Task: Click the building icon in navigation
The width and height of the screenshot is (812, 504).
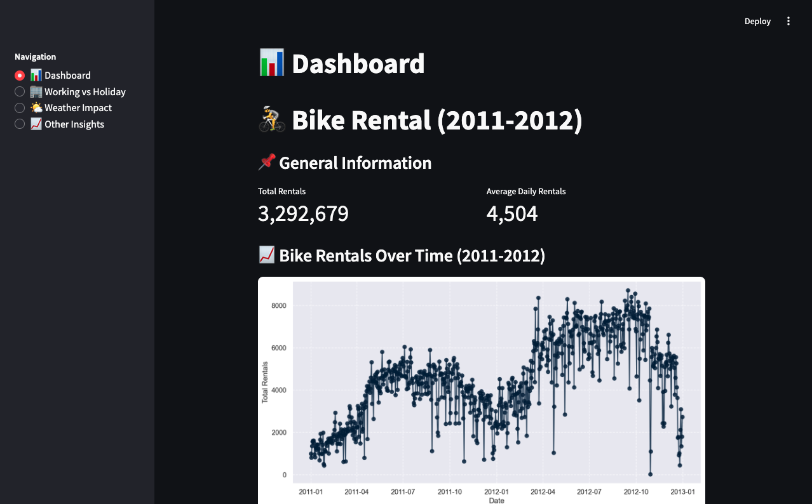Action: click(36, 92)
